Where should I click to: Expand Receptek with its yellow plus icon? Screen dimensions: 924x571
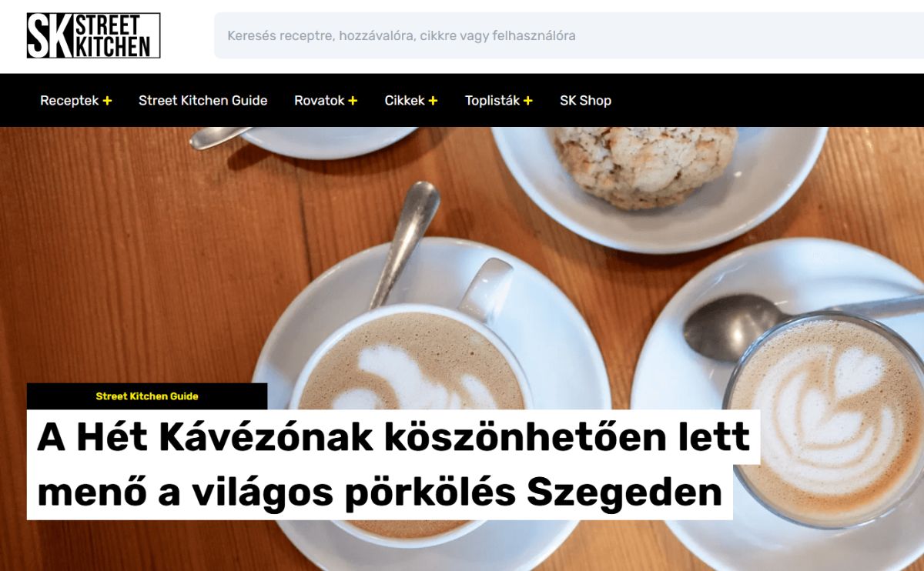point(107,101)
